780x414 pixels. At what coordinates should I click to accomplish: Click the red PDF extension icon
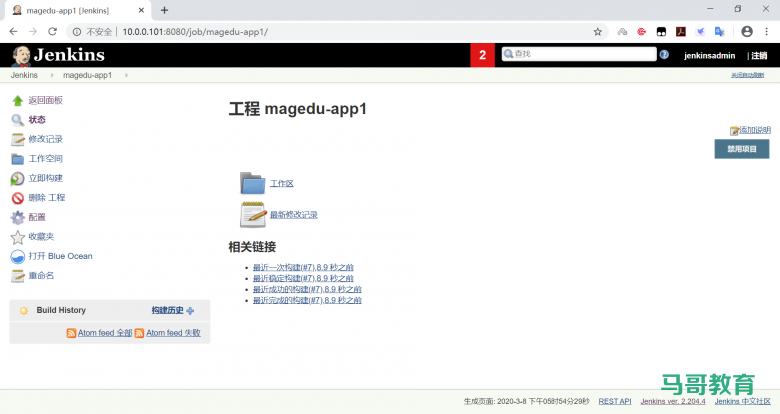pos(681,32)
